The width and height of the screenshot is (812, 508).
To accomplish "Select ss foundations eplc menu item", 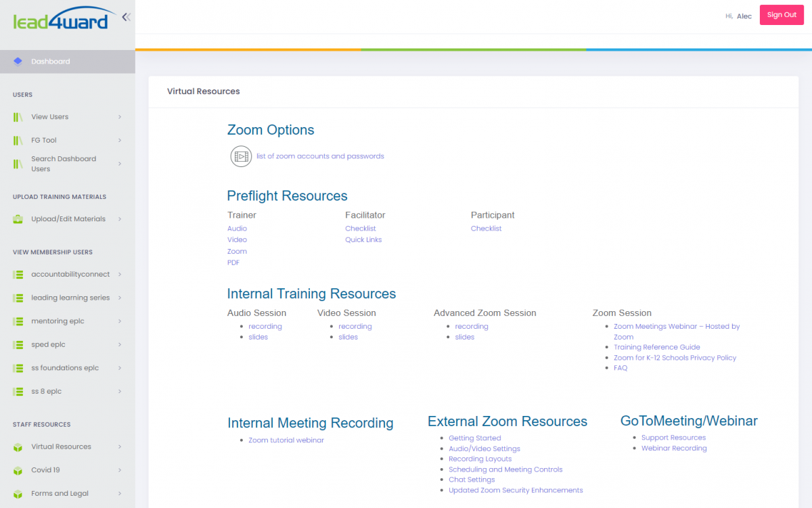I will pos(68,368).
